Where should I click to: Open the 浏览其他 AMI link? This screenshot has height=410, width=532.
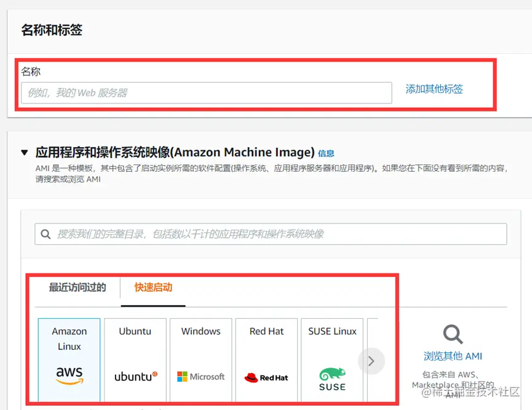pos(453,356)
